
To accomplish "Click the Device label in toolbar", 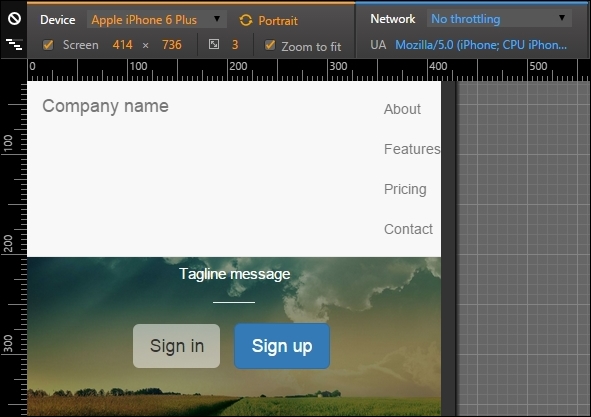I will (x=58, y=20).
